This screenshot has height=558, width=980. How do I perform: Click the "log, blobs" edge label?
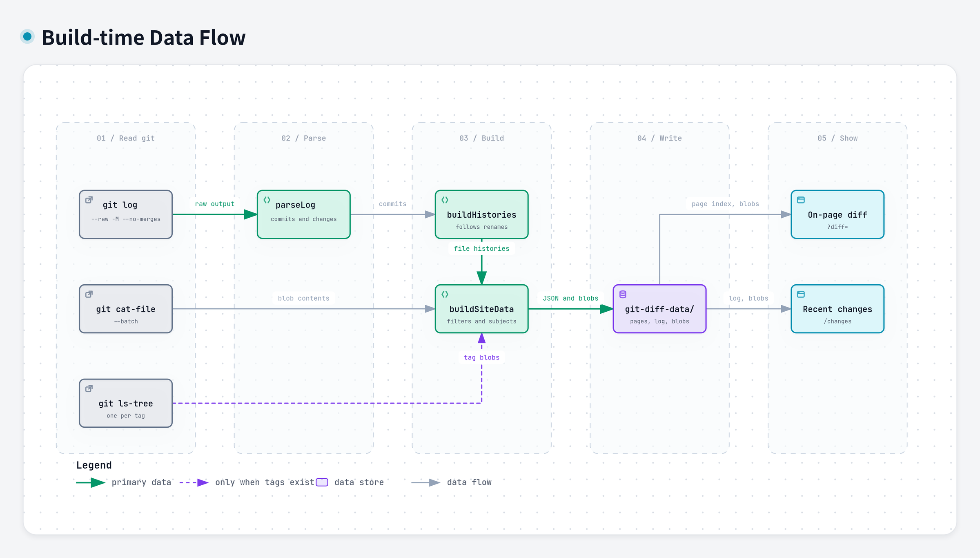coord(748,298)
